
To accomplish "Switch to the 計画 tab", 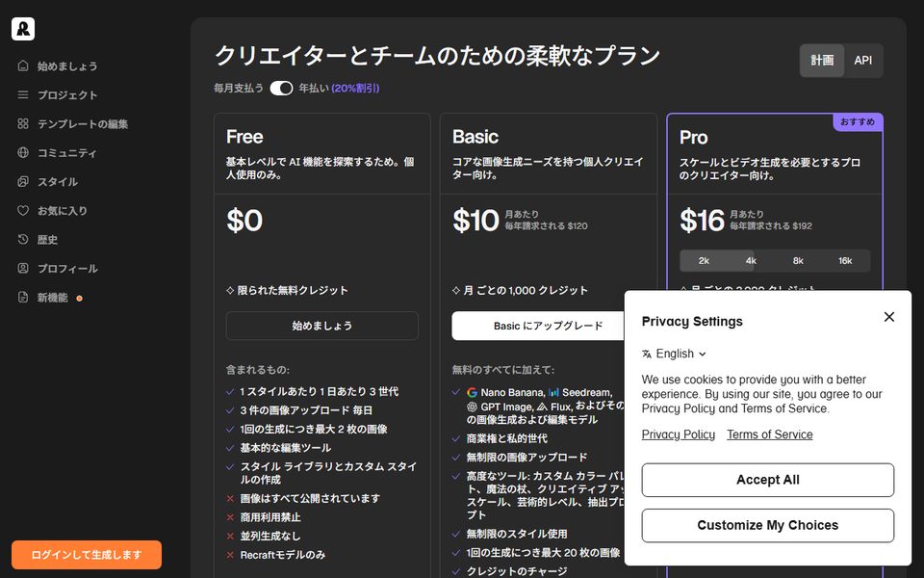I will point(822,60).
